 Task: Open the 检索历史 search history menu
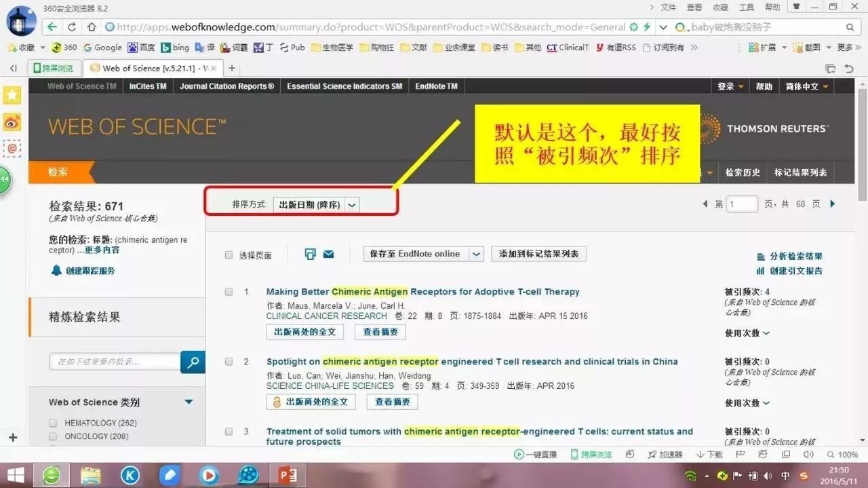(x=743, y=172)
